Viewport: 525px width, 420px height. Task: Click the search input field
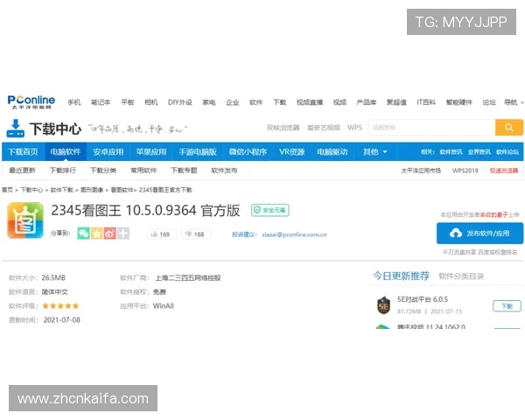pos(431,128)
